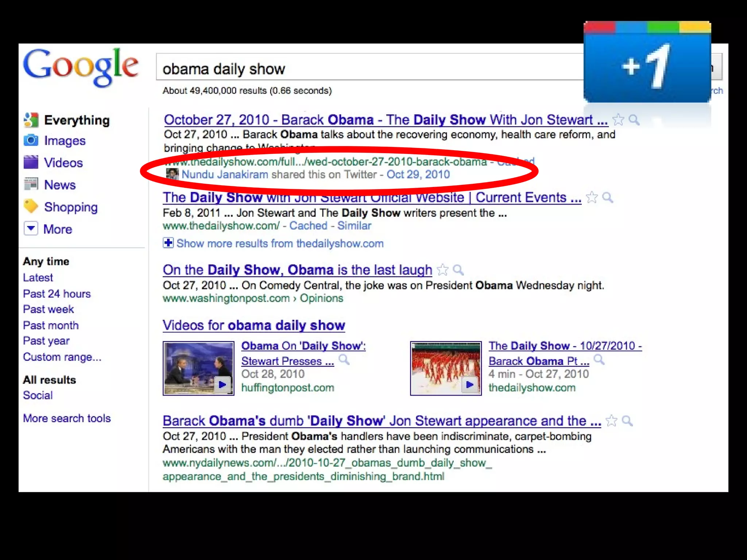Star the Daily Show Official Website result
The image size is (747, 560).
coord(592,198)
